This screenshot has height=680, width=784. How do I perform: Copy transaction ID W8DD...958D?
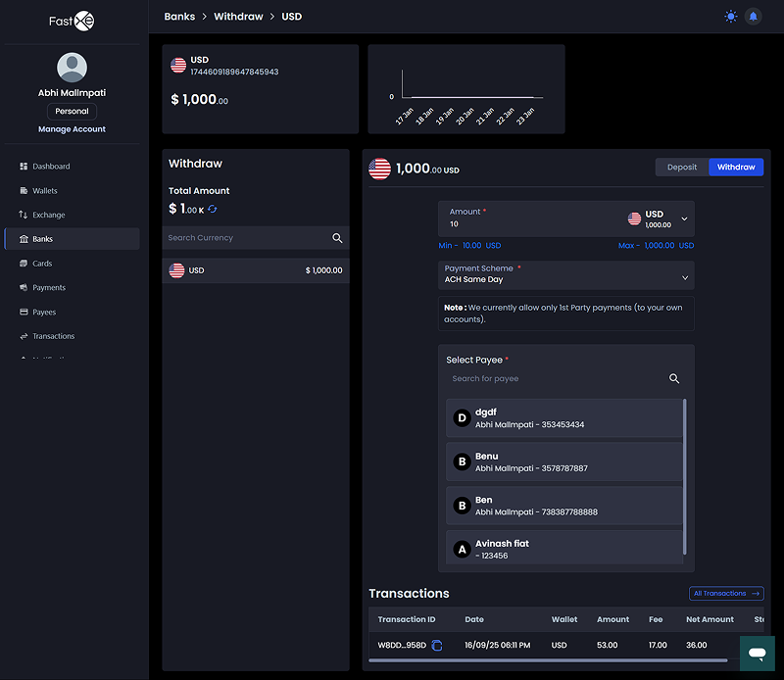click(437, 646)
